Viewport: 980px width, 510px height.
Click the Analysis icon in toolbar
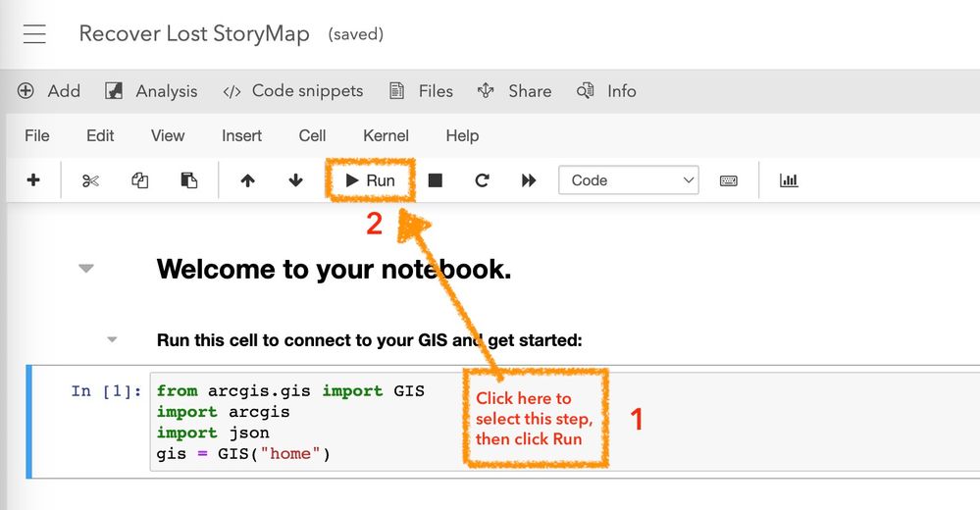point(114,91)
